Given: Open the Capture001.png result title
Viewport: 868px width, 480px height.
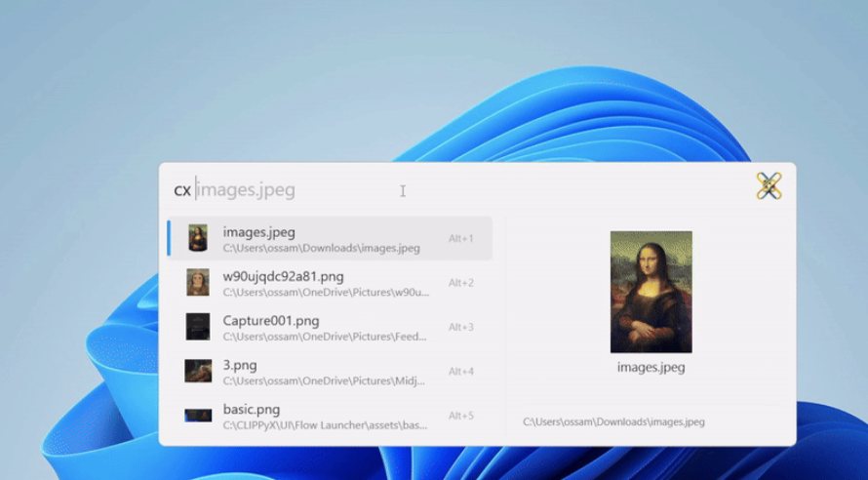Looking at the screenshot, I should (271, 321).
